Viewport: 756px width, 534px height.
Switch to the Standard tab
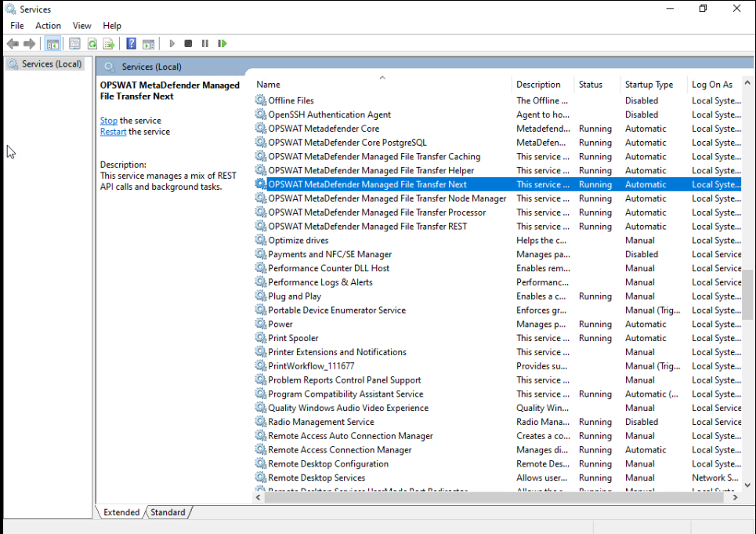pos(168,512)
